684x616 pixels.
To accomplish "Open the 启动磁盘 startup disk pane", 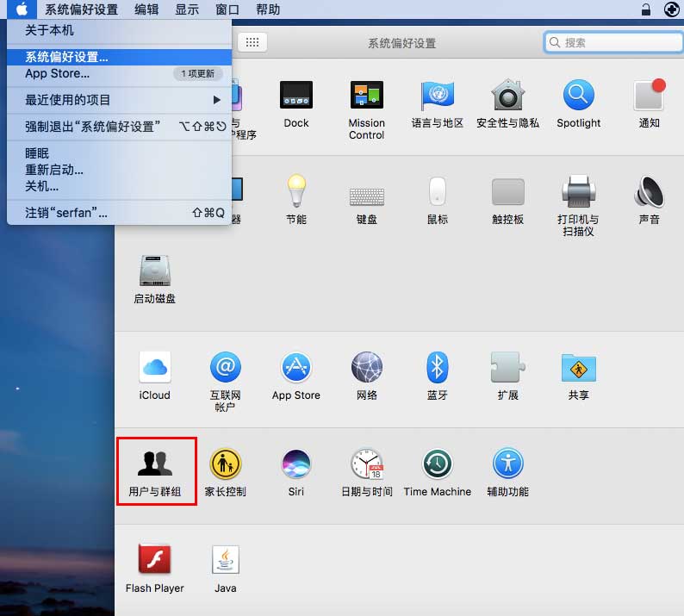I will click(154, 271).
